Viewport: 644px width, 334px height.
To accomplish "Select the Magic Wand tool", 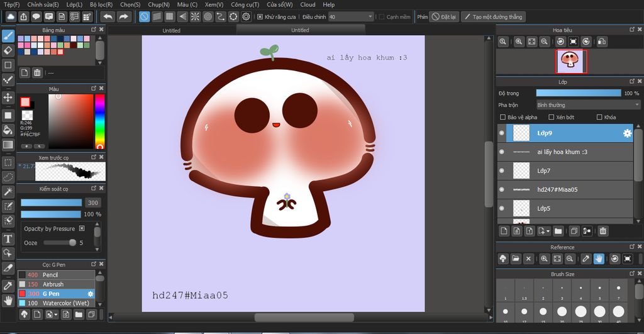I will [x=8, y=191].
